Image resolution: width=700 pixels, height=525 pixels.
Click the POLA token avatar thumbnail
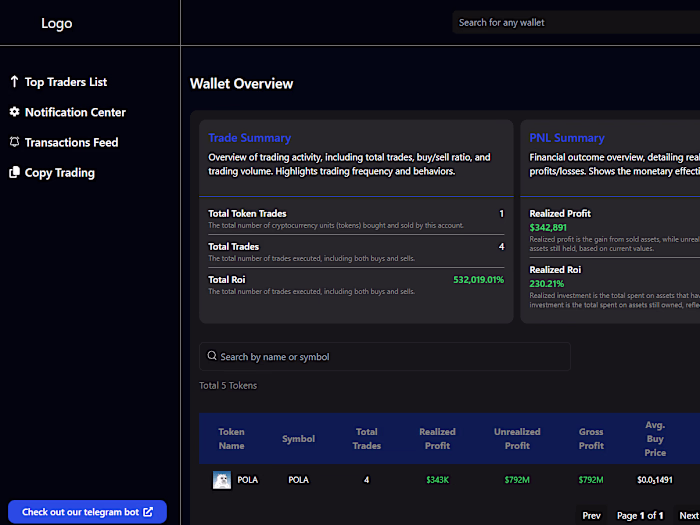(222, 480)
